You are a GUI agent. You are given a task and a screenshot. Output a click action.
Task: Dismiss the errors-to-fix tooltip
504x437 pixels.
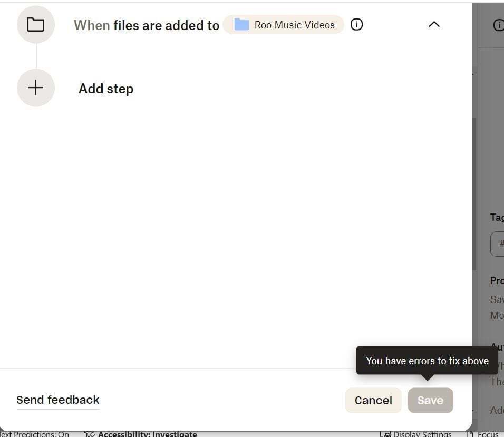point(427,361)
